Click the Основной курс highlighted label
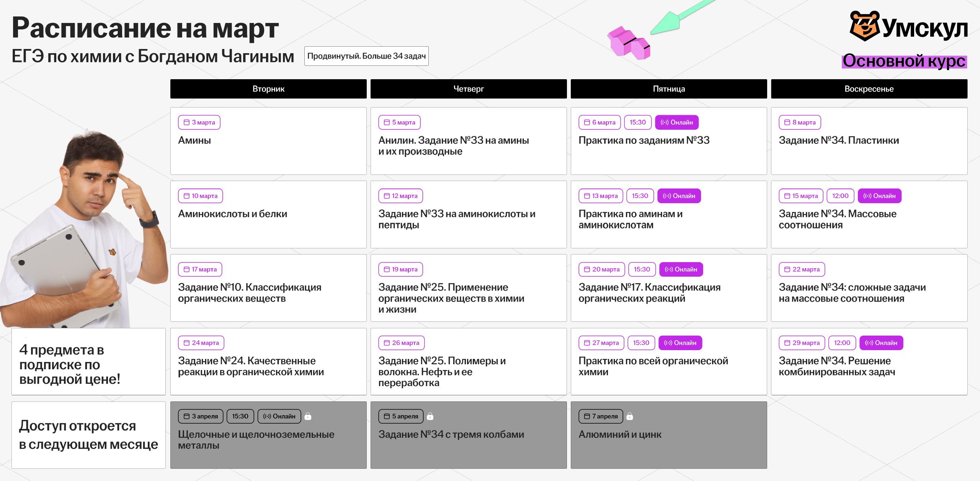The width and height of the screenshot is (980, 481). coord(904,61)
